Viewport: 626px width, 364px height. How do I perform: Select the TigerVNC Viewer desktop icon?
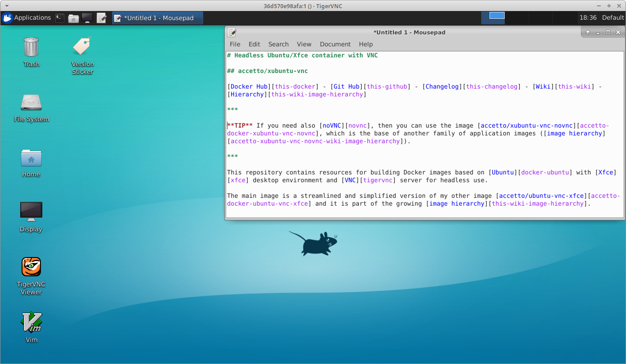coord(31,276)
